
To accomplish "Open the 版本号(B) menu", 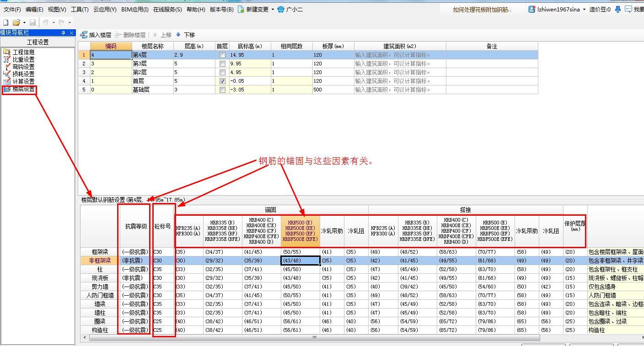I will (222, 9).
